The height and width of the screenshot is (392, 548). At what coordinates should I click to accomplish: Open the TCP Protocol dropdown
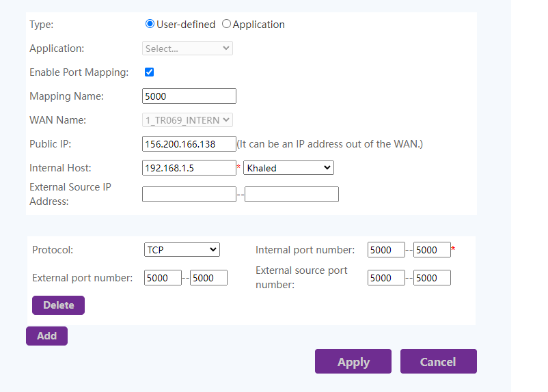tap(182, 250)
